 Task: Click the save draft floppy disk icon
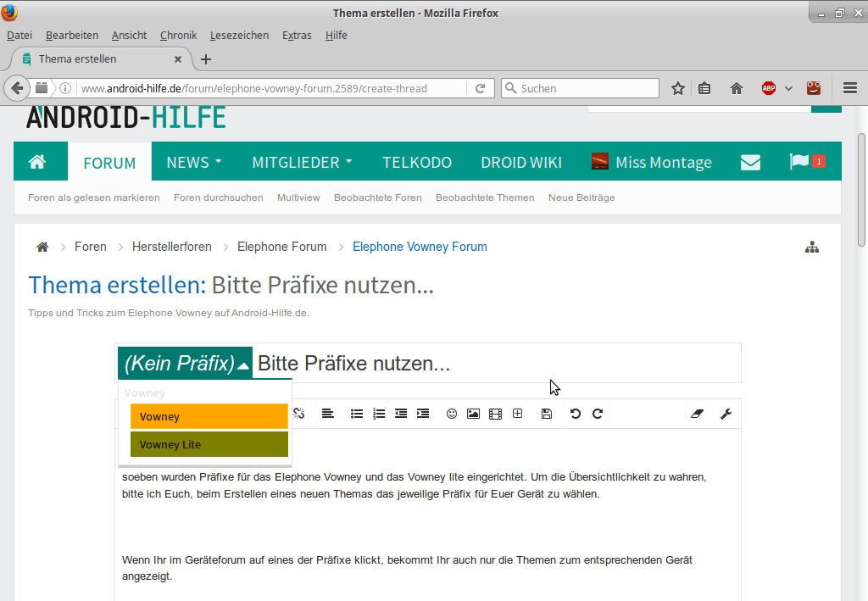pyautogui.click(x=547, y=414)
